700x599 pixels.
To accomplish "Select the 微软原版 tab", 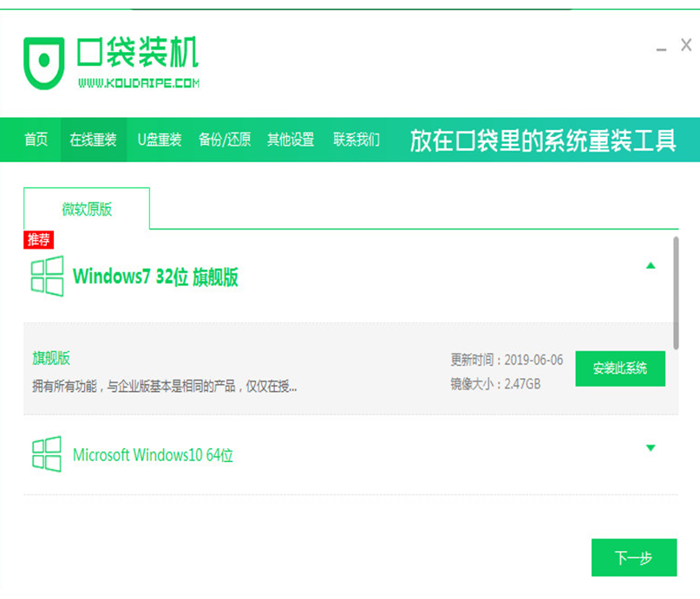I will click(87, 209).
